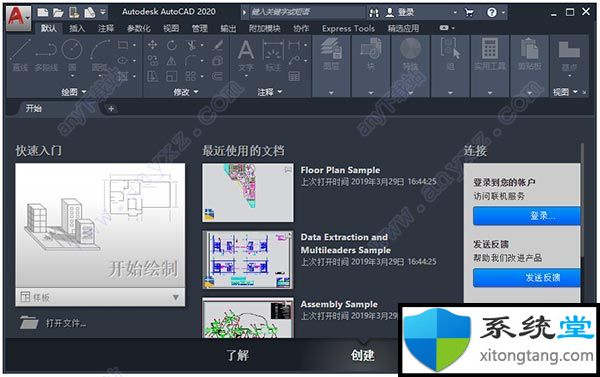Pin the Floor Plan Sample recent document

pyautogui.click(x=288, y=169)
